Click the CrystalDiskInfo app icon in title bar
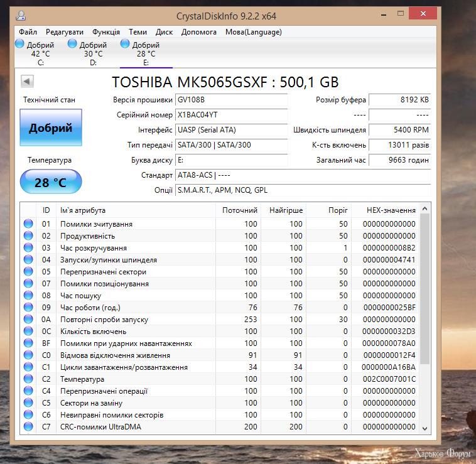 click(x=21, y=16)
